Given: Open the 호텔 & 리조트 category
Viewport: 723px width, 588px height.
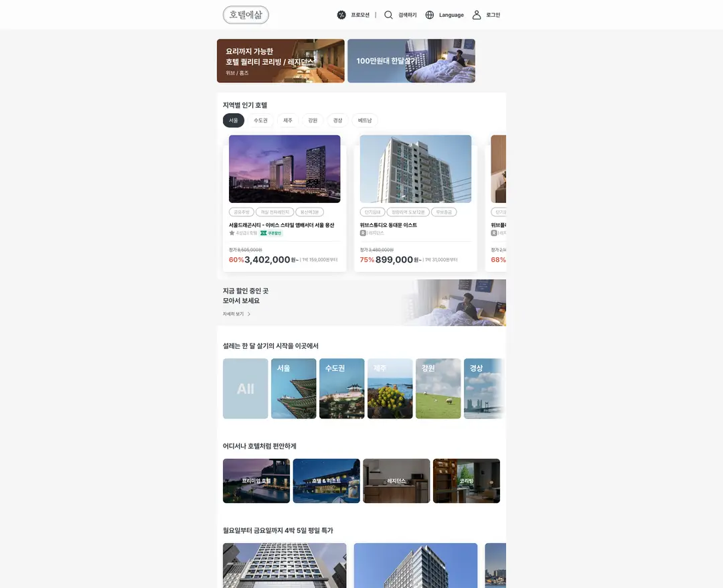Looking at the screenshot, I should [x=327, y=481].
